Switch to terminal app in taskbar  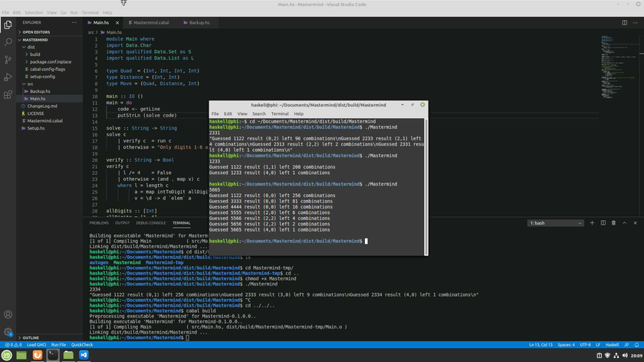[x=53, y=355]
